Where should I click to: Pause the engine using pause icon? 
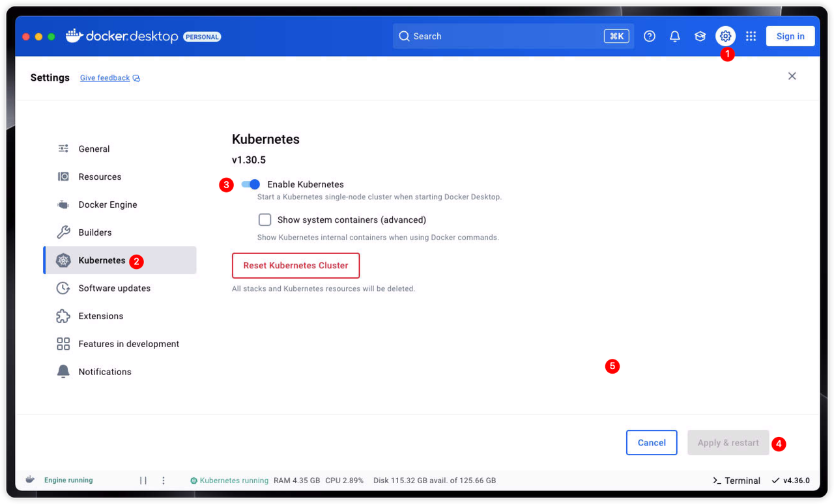[x=143, y=481]
